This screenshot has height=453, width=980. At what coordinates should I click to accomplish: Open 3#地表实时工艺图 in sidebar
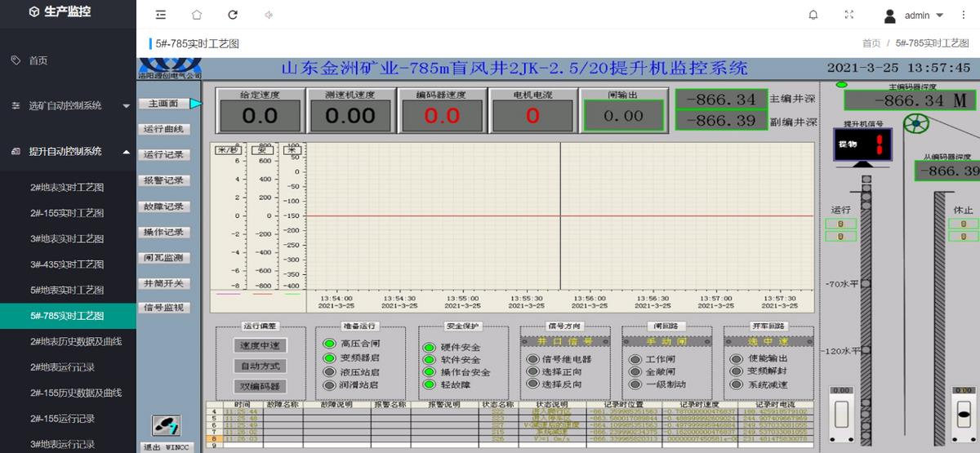click(x=68, y=238)
